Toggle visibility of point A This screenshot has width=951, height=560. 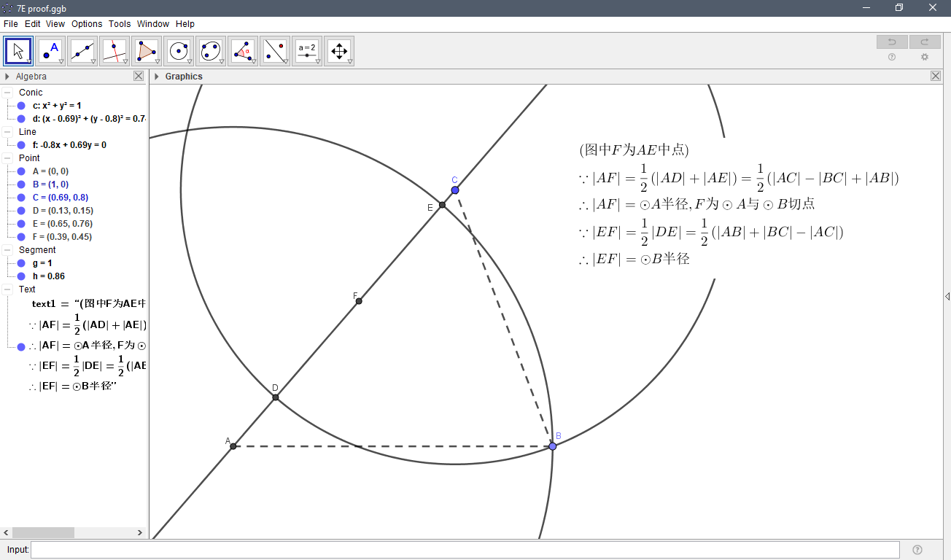point(19,171)
